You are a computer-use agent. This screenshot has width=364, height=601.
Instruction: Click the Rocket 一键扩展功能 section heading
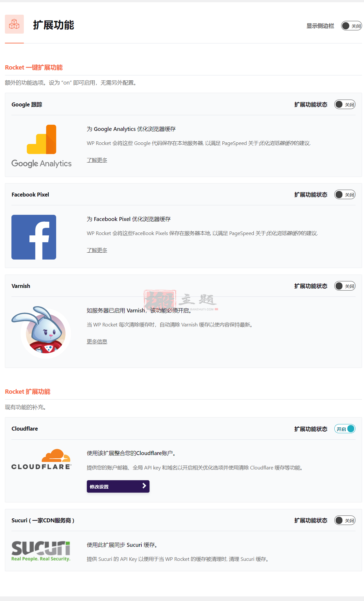point(34,68)
